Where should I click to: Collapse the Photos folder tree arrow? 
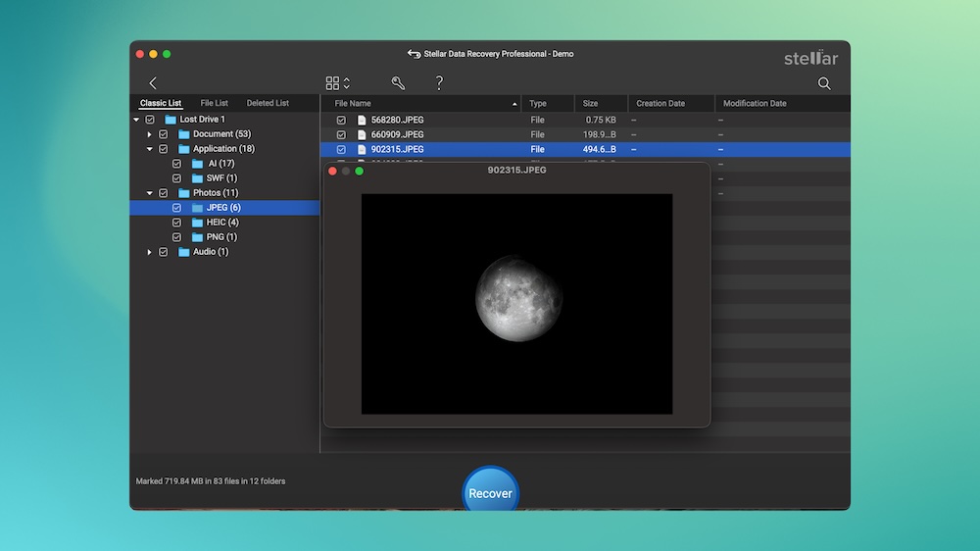pos(150,193)
